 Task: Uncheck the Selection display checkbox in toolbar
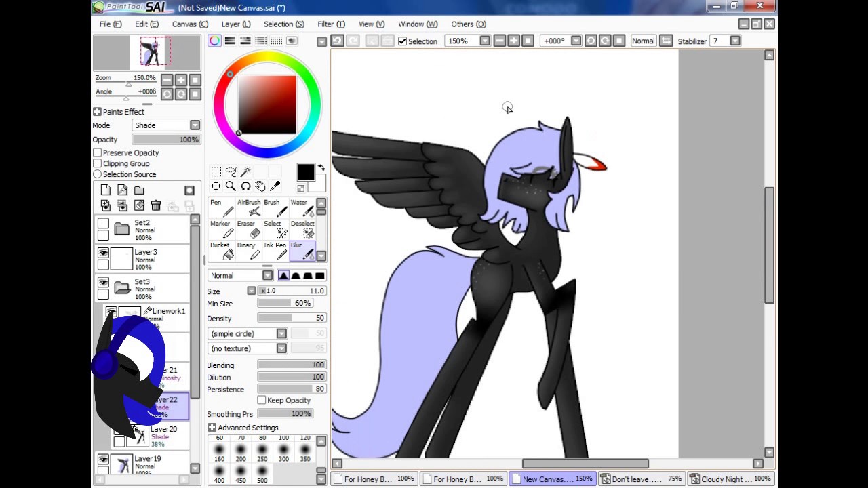click(403, 41)
